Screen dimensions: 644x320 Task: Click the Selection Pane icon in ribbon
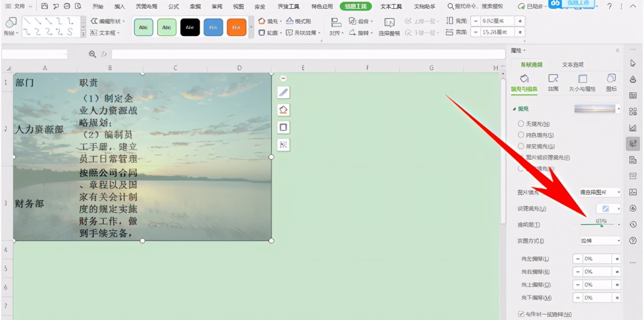coord(389,26)
